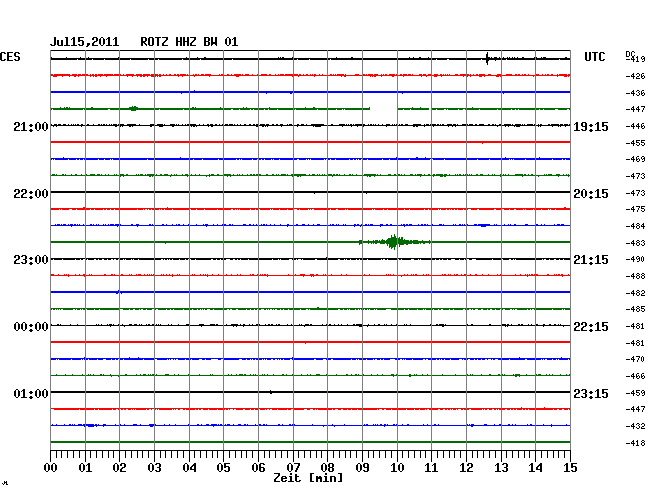
Task: Click the 03 minute axis tick label
Action: click(x=154, y=468)
